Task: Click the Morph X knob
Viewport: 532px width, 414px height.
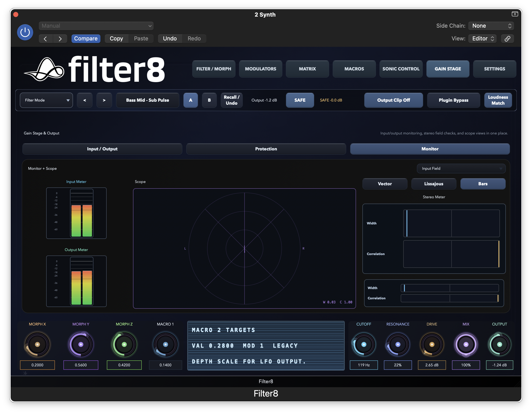Action: tap(37, 344)
